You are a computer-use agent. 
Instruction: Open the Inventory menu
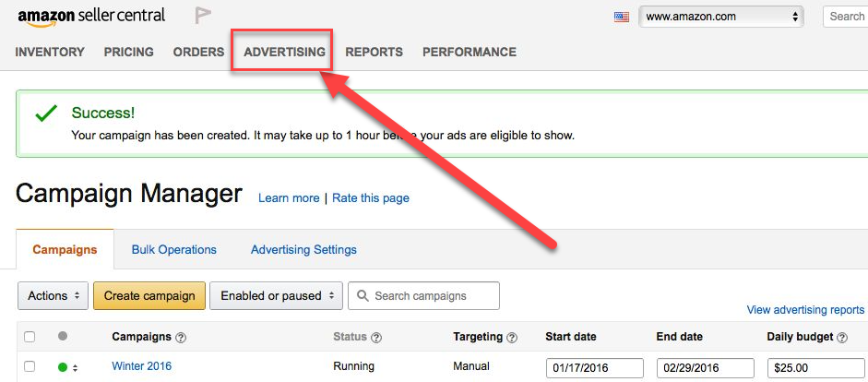[50, 52]
